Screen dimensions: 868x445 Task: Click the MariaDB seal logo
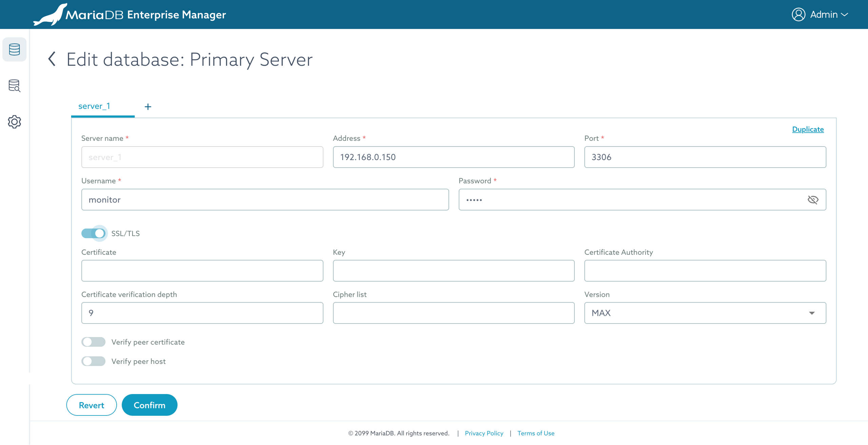point(50,15)
